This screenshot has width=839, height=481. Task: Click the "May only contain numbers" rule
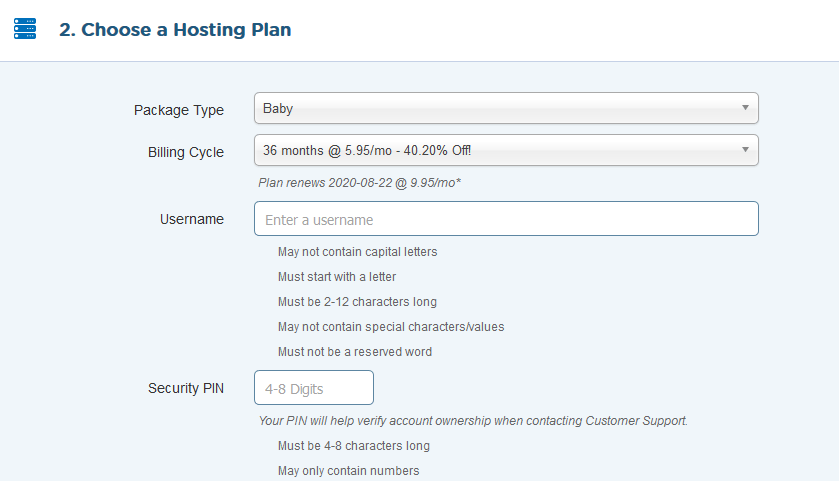pos(348,471)
